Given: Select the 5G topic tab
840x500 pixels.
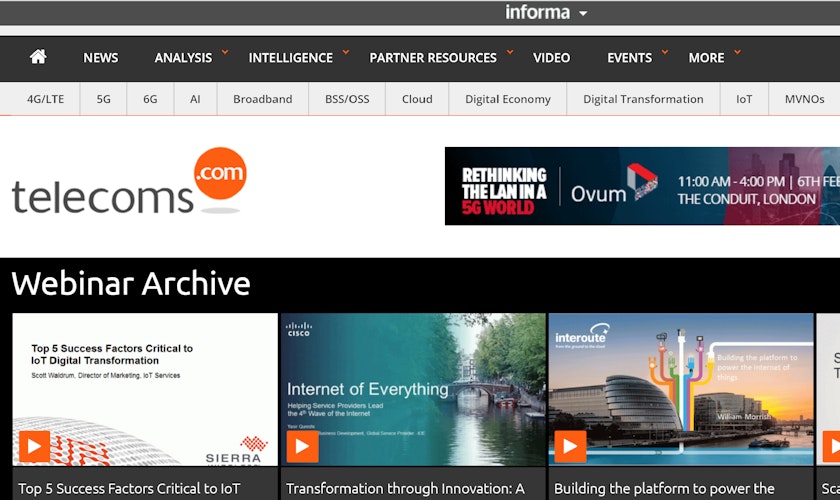Looking at the screenshot, I should click(x=104, y=99).
